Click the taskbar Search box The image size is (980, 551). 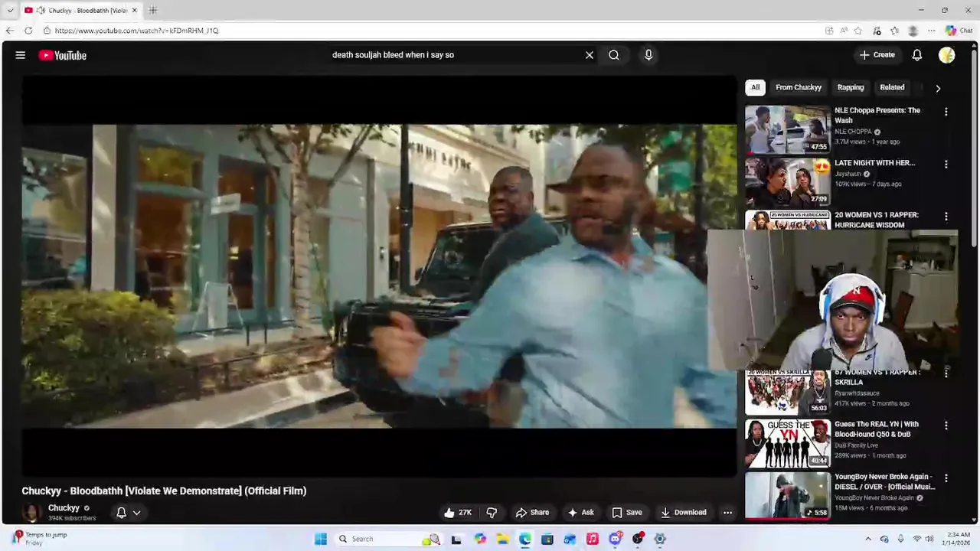pyautogui.click(x=389, y=539)
